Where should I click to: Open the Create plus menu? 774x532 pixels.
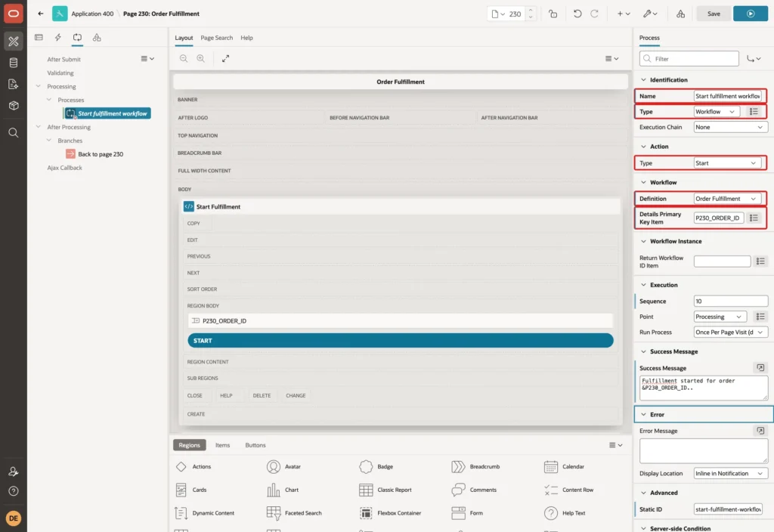pos(624,14)
